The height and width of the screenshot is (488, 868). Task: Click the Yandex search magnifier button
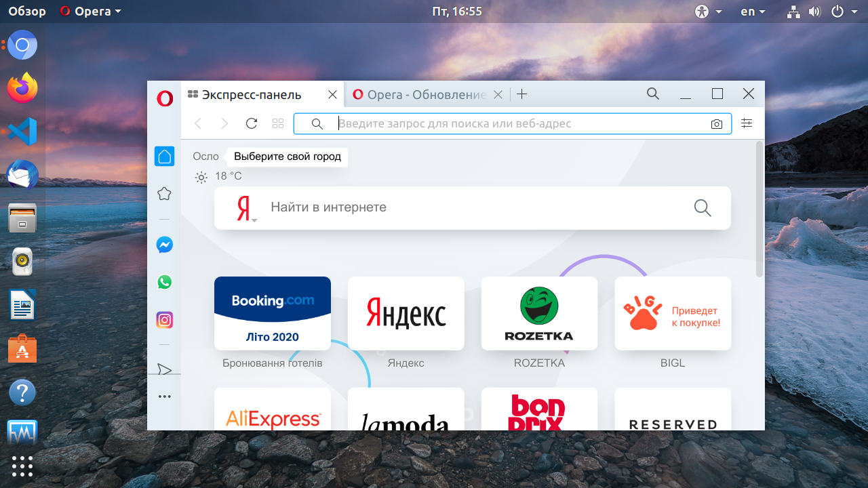pyautogui.click(x=703, y=208)
